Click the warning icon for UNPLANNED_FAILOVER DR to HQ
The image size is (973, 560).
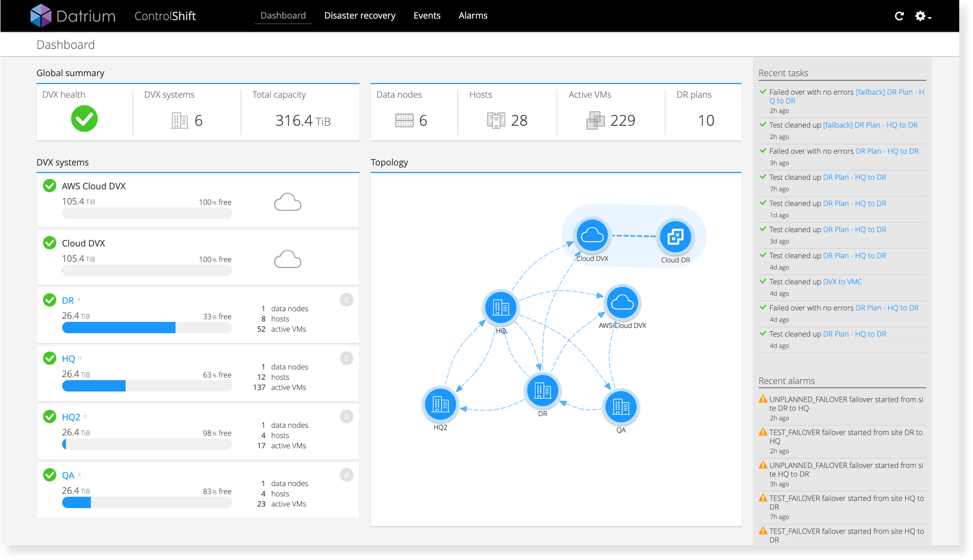[763, 399]
